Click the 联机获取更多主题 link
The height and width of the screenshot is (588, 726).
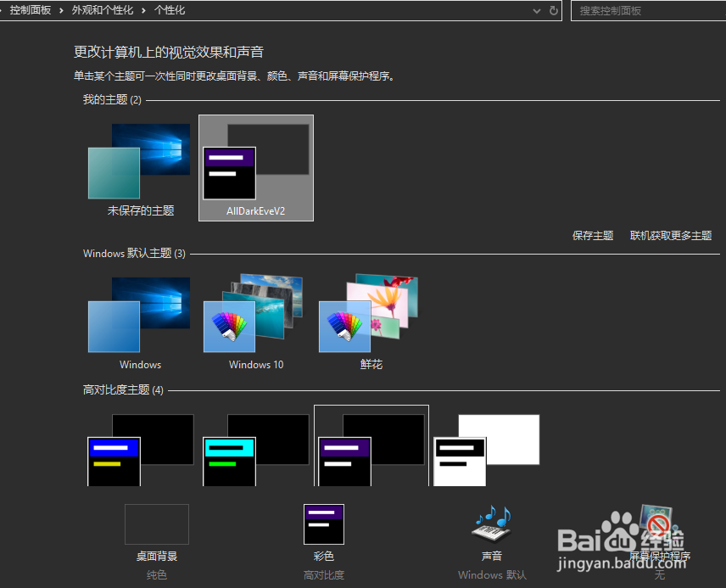[x=670, y=235]
